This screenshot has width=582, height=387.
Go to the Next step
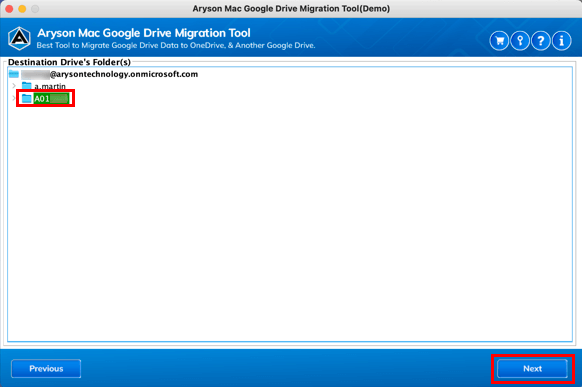532,368
